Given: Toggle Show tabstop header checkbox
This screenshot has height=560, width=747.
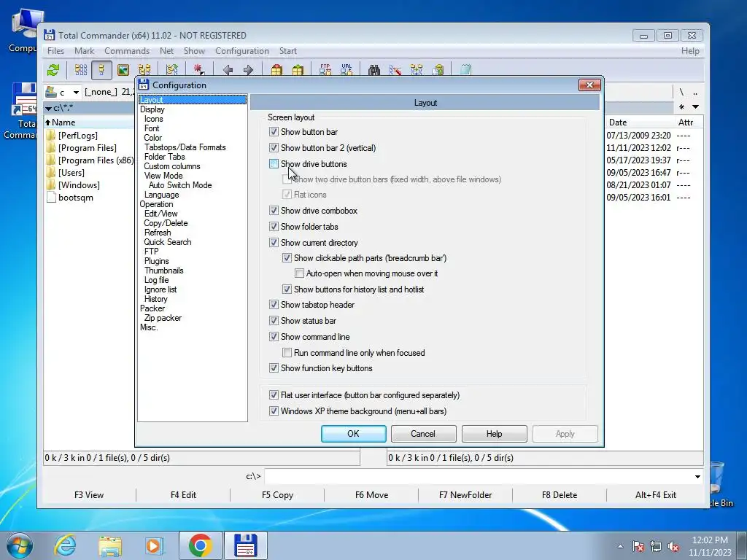Looking at the screenshot, I should tap(274, 305).
